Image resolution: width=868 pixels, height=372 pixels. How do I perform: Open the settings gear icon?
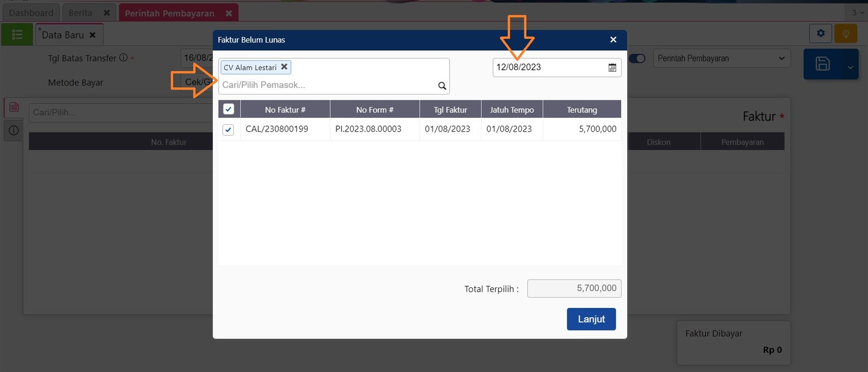coord(820,33)
